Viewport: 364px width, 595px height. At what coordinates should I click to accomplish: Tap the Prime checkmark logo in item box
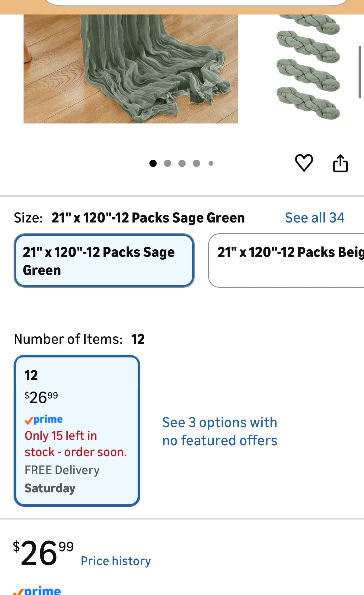(x=43, y=419)
